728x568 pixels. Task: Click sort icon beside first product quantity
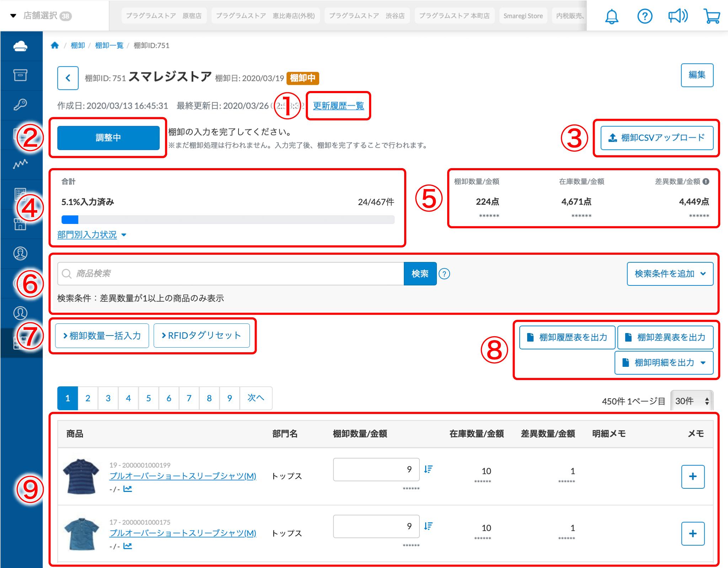[x=428, y=469]
